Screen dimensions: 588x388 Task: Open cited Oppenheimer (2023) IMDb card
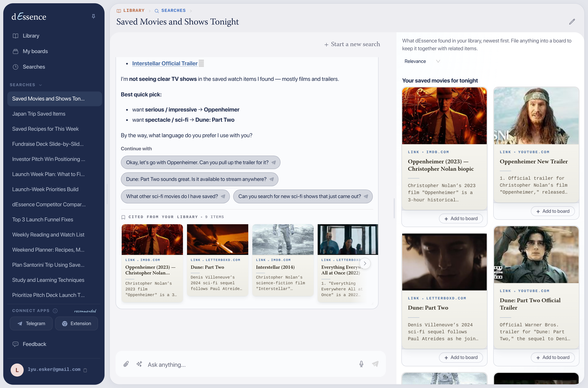click(x=152, y=263)
